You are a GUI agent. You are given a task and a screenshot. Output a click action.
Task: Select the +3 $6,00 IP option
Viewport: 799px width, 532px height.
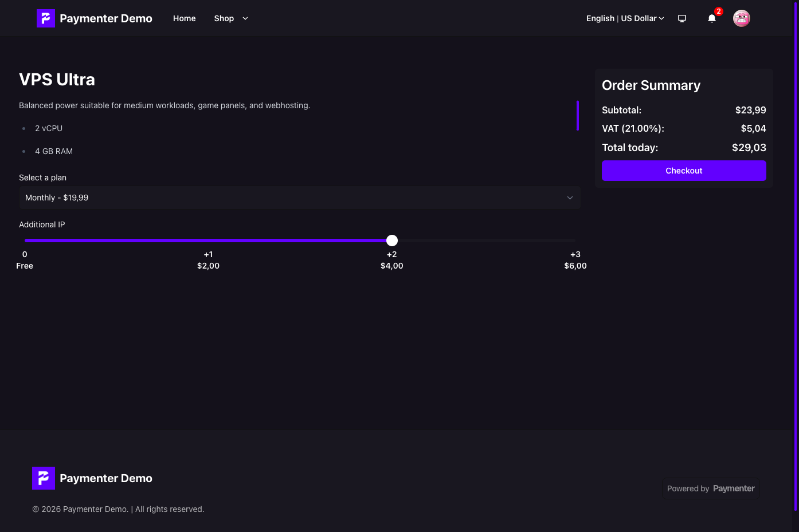575,260
